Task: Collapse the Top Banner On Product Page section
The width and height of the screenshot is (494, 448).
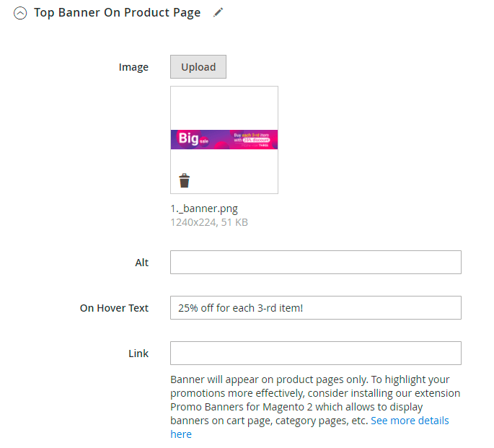Action: pos(20,13)
